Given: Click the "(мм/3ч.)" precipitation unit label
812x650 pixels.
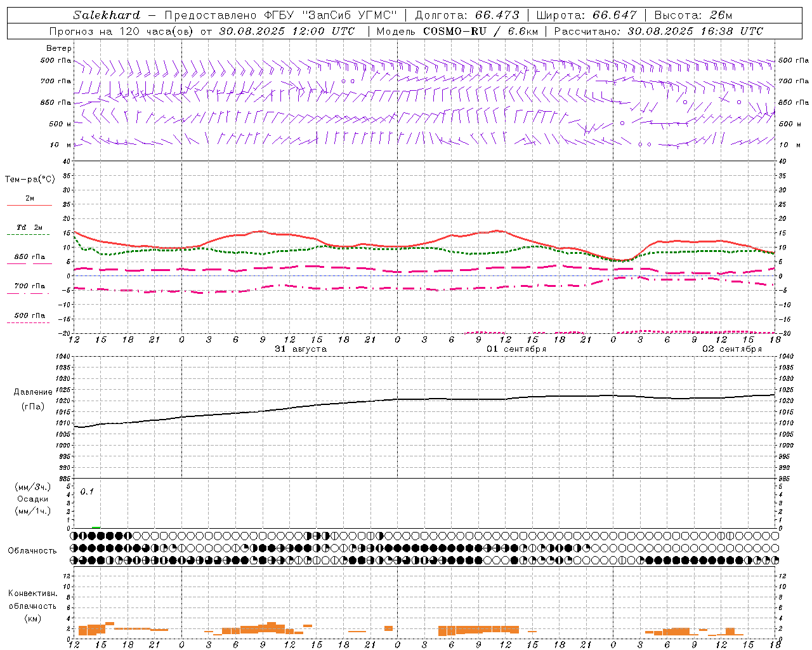Looking at the screenshot, I should pyautogui.click(x=33, y=487).
